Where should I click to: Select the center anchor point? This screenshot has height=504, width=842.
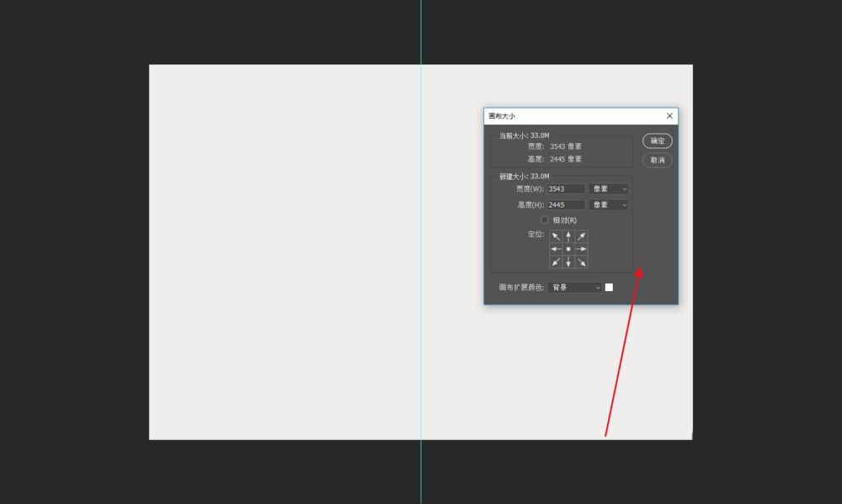[x=568, y=249]
